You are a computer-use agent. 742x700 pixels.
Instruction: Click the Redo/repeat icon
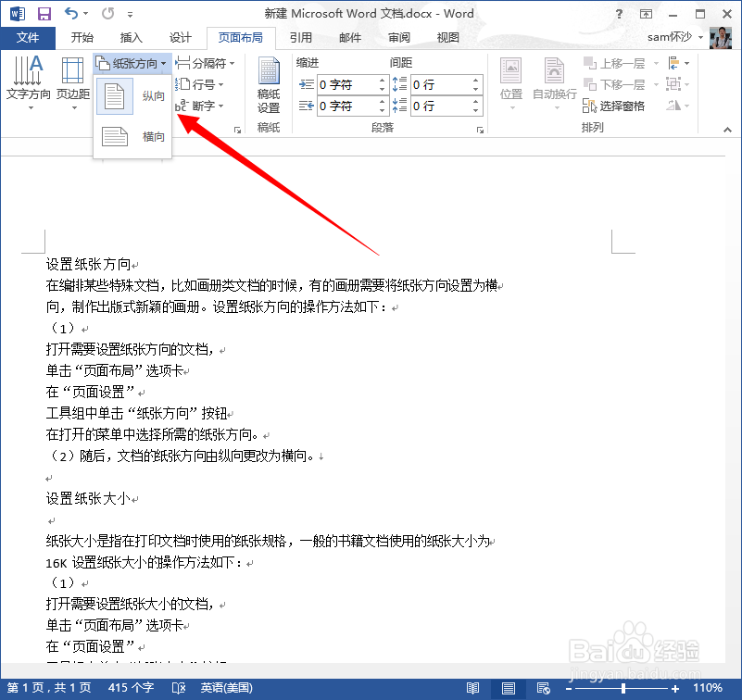click(107, 13)
